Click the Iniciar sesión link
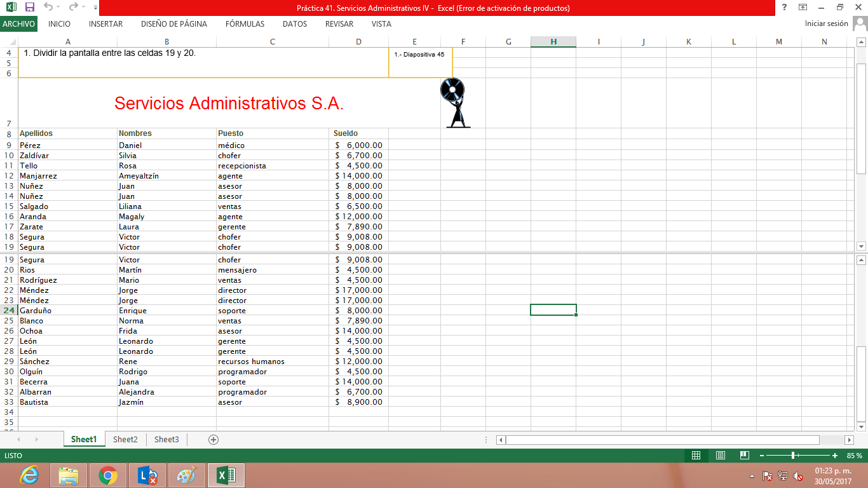 click(x=826, y=24)
